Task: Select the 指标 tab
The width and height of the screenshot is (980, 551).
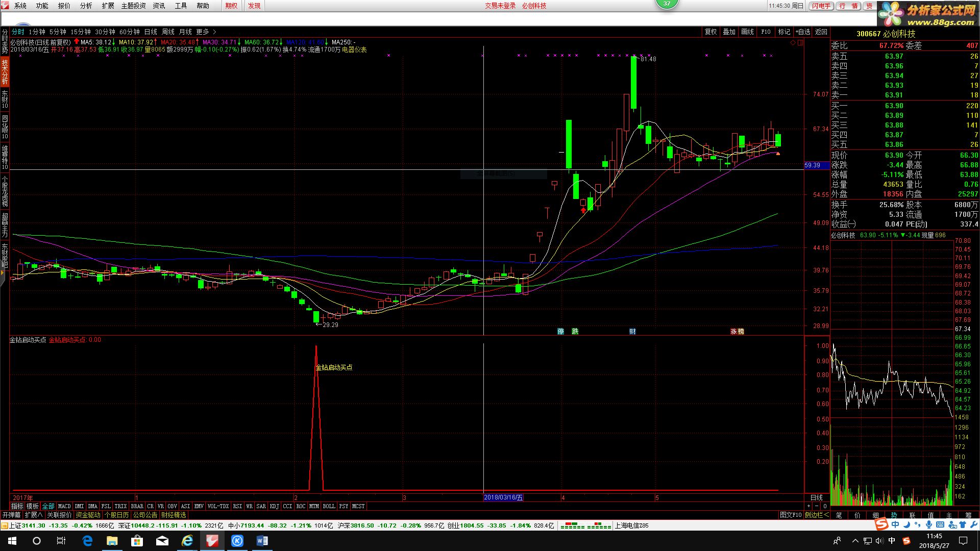Action: (17, 506)
